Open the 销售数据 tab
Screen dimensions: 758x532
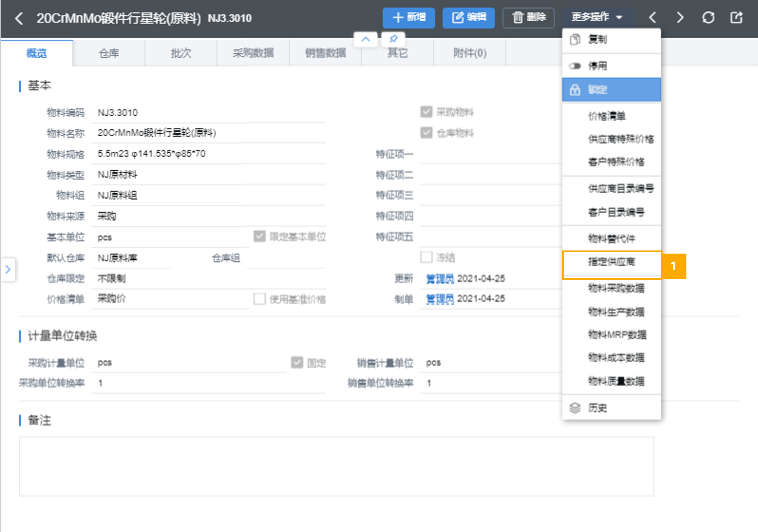325,53
